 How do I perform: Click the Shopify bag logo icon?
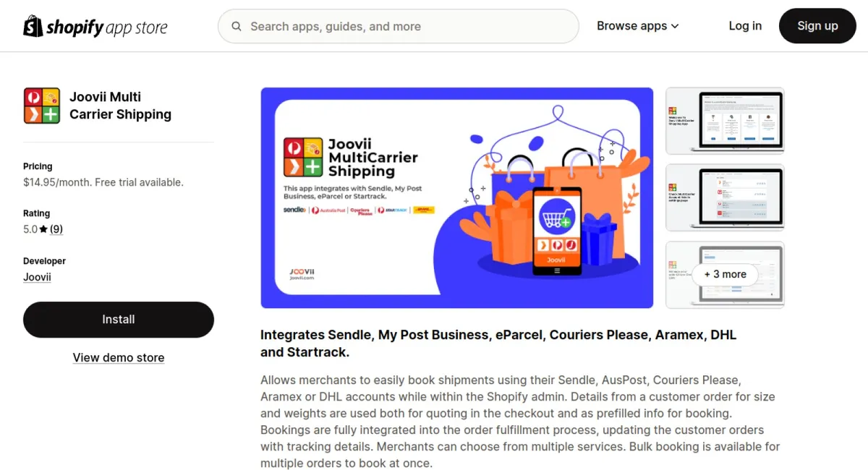(33, 26)
